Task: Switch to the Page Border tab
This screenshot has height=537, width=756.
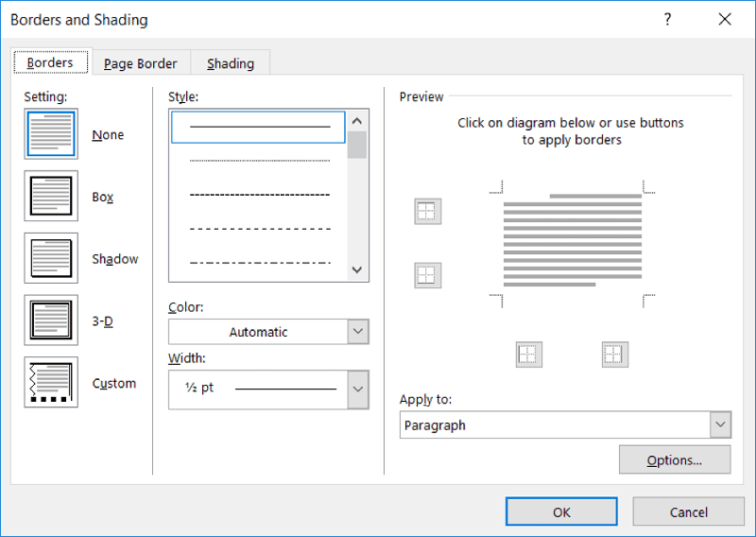Action: 140,63
